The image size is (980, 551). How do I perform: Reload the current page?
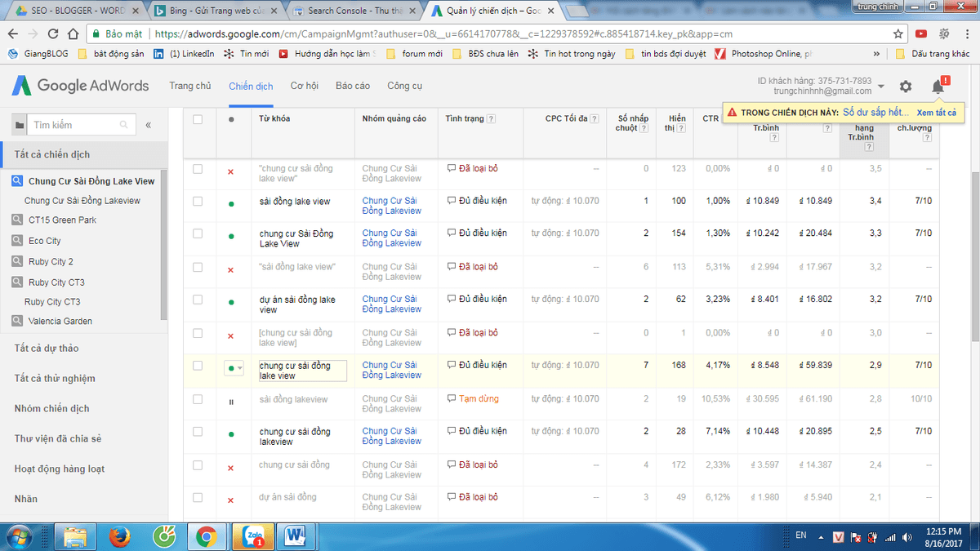tap(53, 34)
